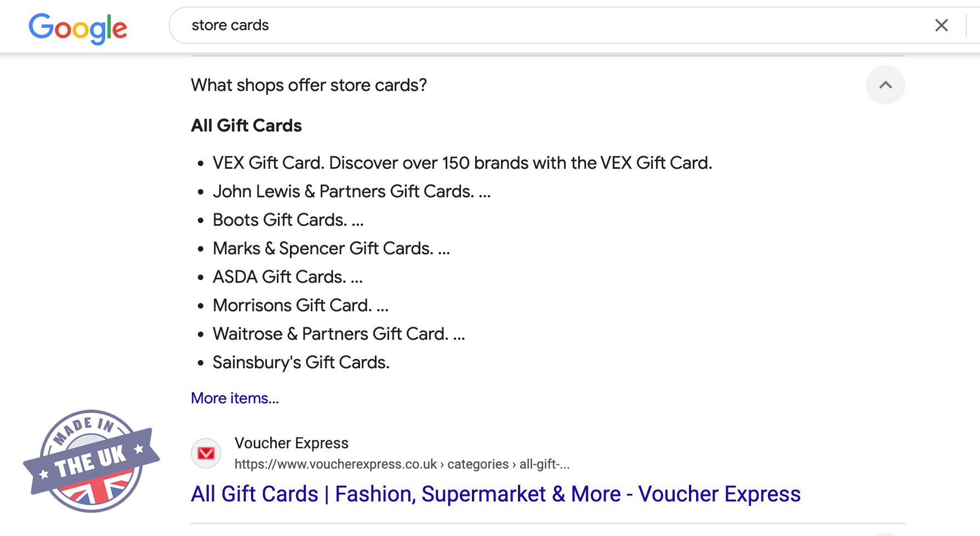Select the John Lewis & Partners list item
Image resolution: width=980 pixels, height=536 pixels.
(351, 191)
